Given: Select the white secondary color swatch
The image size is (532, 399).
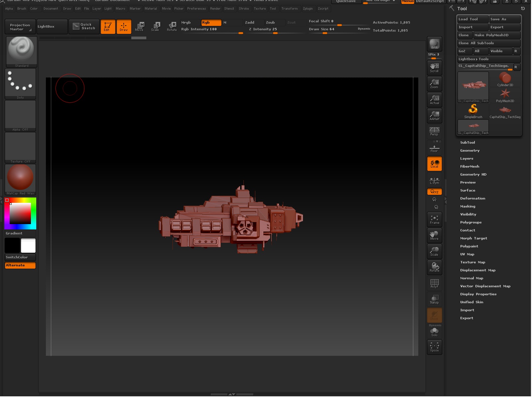Looking at the screenshot, I should point(28,246).
